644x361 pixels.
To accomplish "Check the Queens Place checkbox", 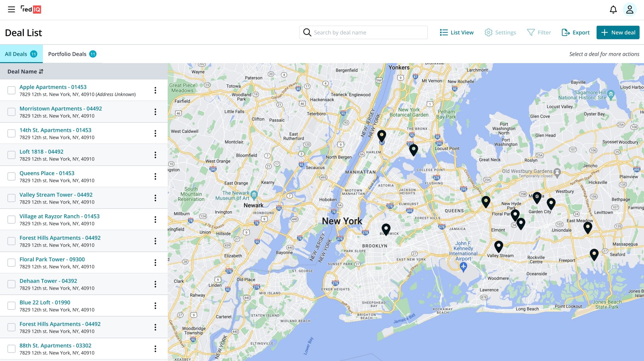I will click(x=12, y=176).
